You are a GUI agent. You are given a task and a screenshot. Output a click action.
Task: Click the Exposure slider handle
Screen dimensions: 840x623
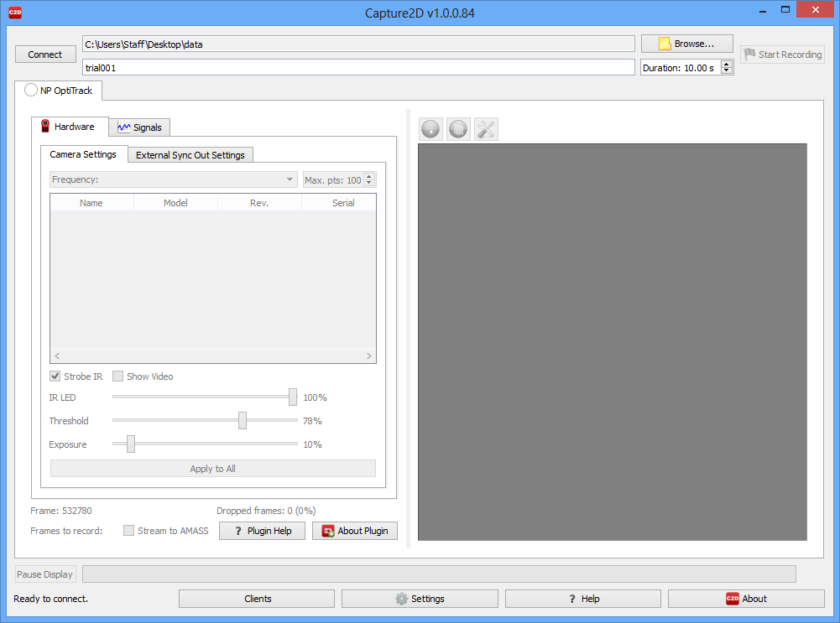[131, 444]
